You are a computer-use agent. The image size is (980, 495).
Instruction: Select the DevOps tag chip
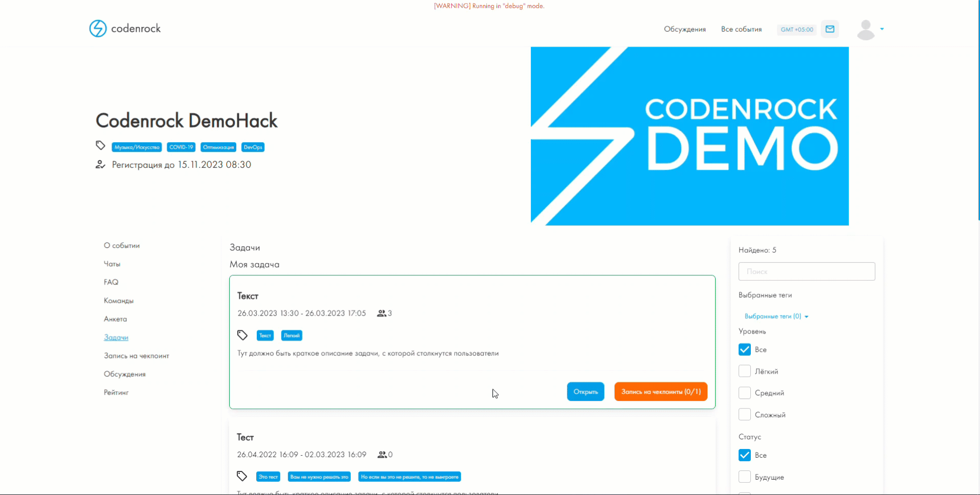[253, 147]
